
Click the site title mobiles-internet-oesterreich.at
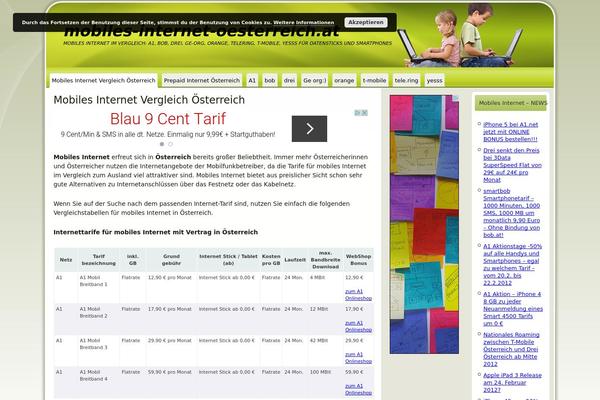[201, 32]
